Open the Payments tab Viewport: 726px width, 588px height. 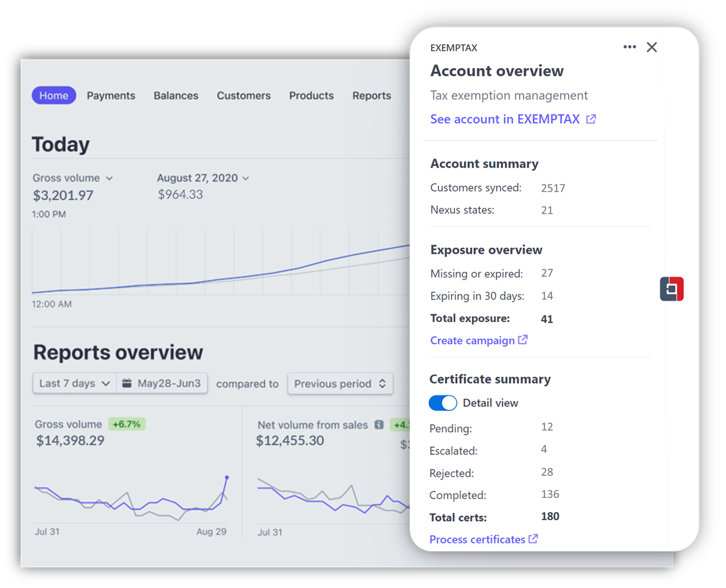coord(111,96)
